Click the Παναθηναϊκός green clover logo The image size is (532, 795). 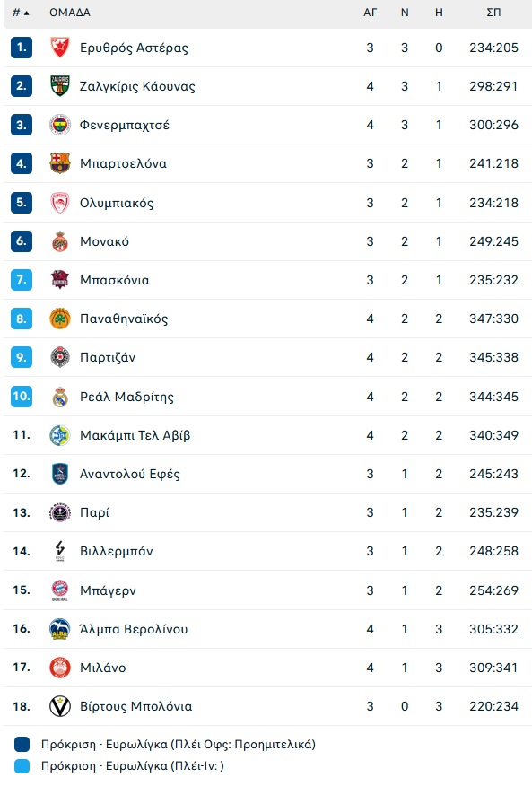tap(60, 319)
